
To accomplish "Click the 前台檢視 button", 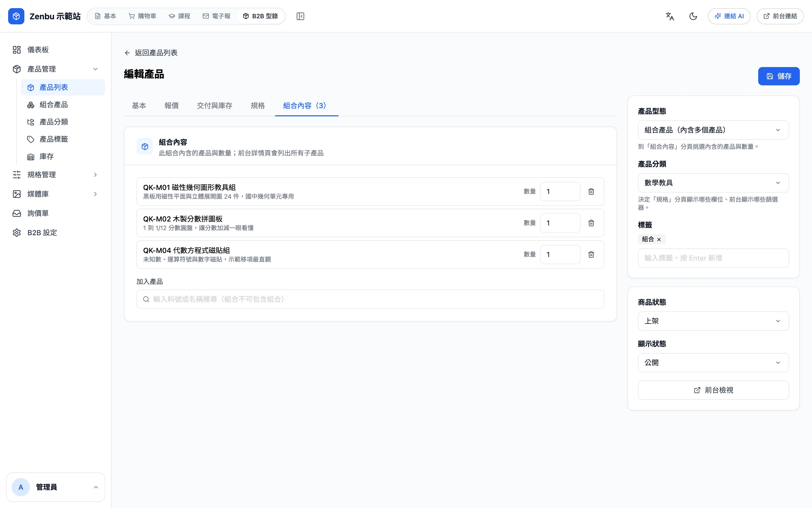I will (713, 390).
